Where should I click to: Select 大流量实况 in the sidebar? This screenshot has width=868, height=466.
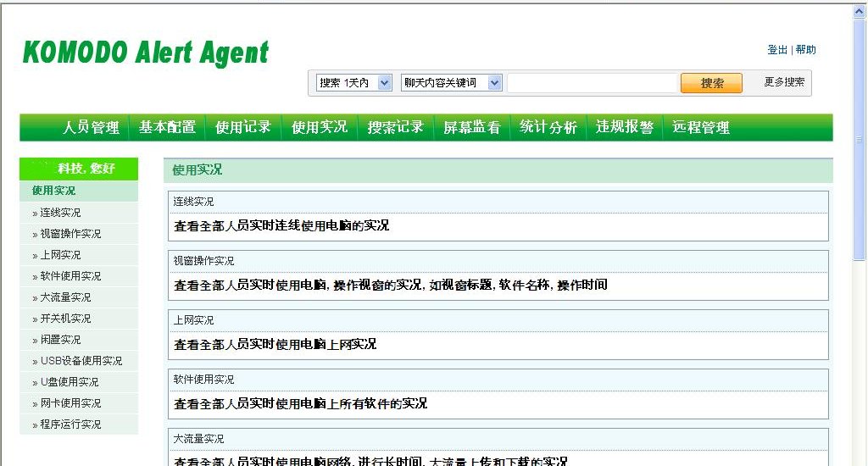(x=65, y=297)
